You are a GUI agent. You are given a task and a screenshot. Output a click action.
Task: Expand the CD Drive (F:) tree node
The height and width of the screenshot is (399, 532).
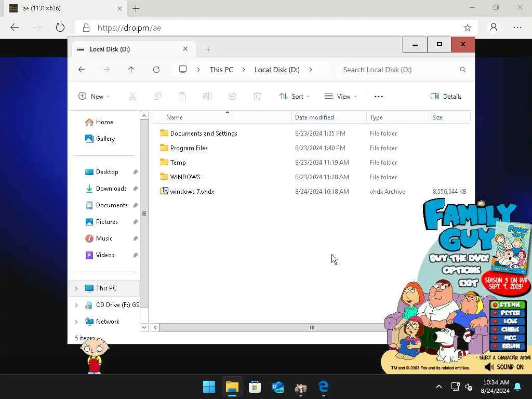(x=76, y=305)
